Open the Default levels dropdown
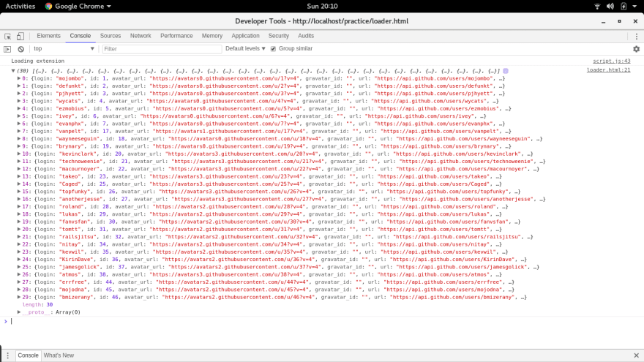Screen dimensions: 644x362 [x=245, y=48]
